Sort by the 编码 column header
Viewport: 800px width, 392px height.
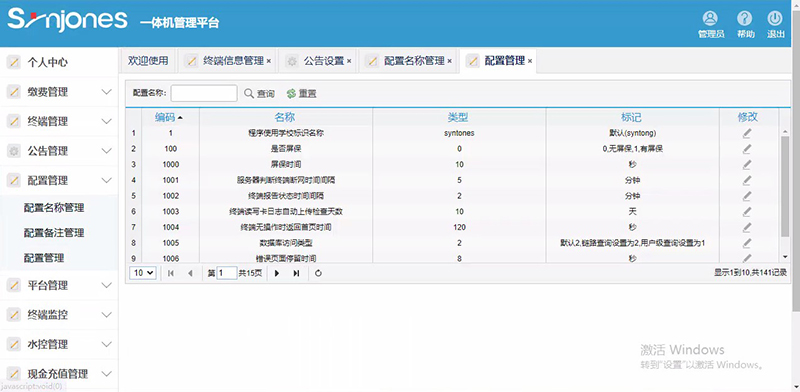tap(170, 117)
